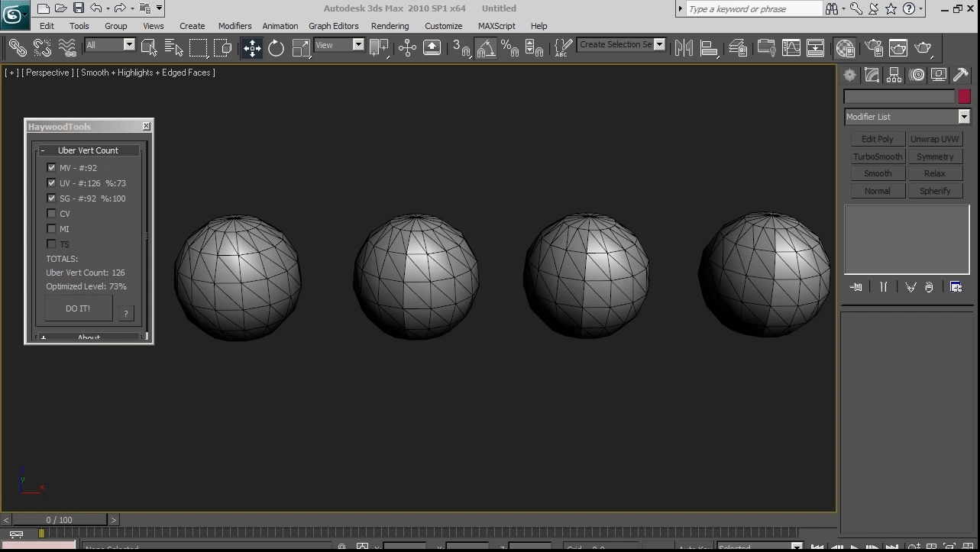Select the Select and Rotate tool

(x=276, y=48)
